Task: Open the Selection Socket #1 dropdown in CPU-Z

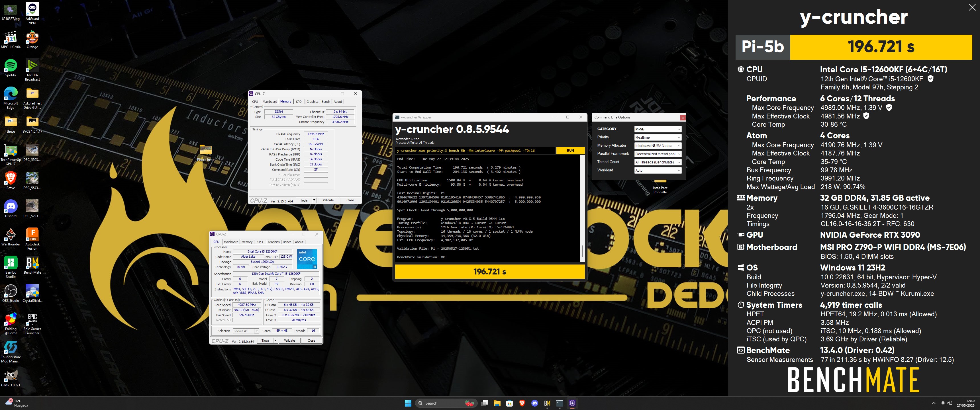Action: pos(246,331)
